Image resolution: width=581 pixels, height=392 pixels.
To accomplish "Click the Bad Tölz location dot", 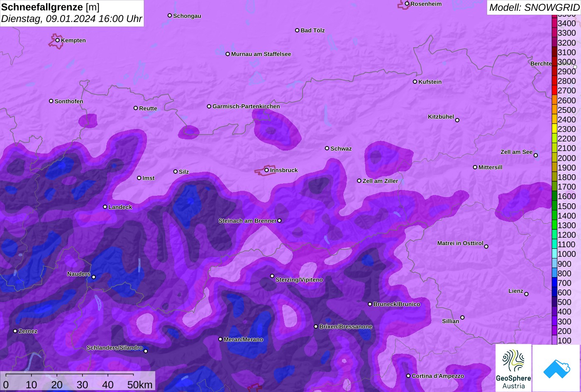I will 297,30.
